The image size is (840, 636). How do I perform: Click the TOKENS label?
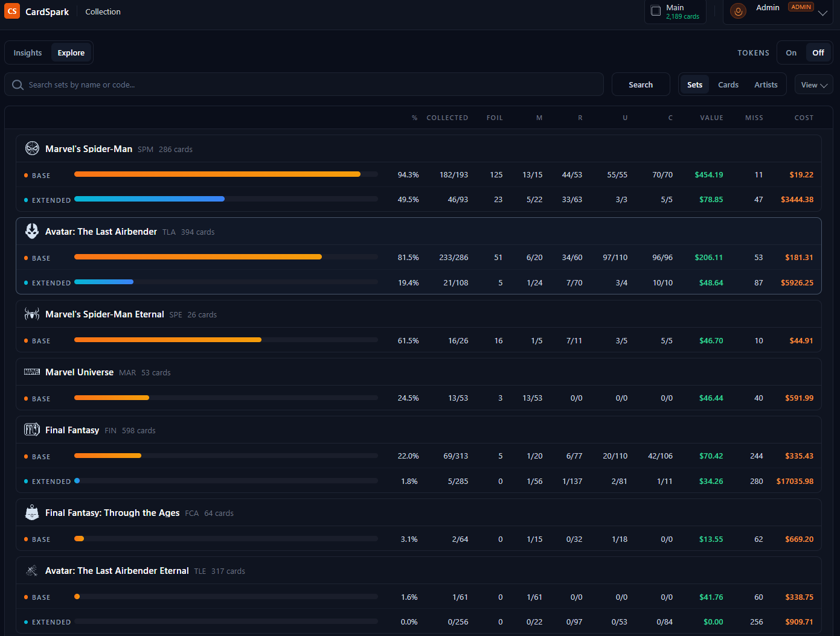[x=753, y=53]
